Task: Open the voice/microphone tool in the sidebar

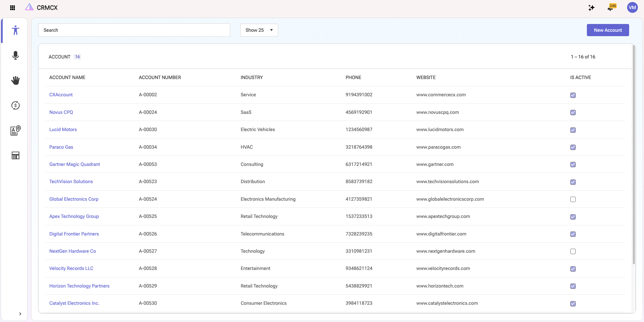Action: click(x=15, y=55)
